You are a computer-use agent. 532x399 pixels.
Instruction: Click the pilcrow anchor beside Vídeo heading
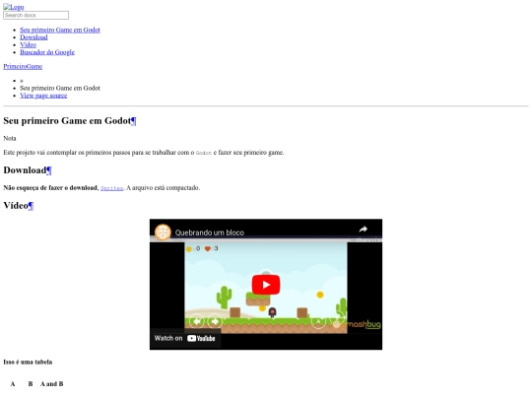click(x=31, y=206)
